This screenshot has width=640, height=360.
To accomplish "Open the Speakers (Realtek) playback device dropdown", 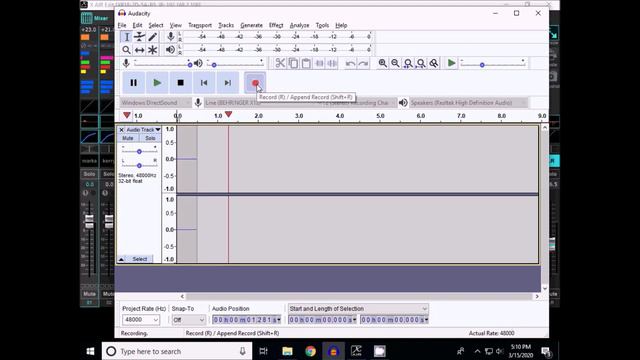I will pos(469,103).
